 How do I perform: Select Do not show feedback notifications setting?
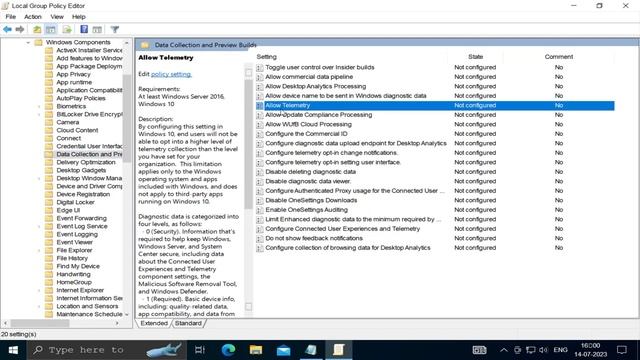[x=313, y=238]
